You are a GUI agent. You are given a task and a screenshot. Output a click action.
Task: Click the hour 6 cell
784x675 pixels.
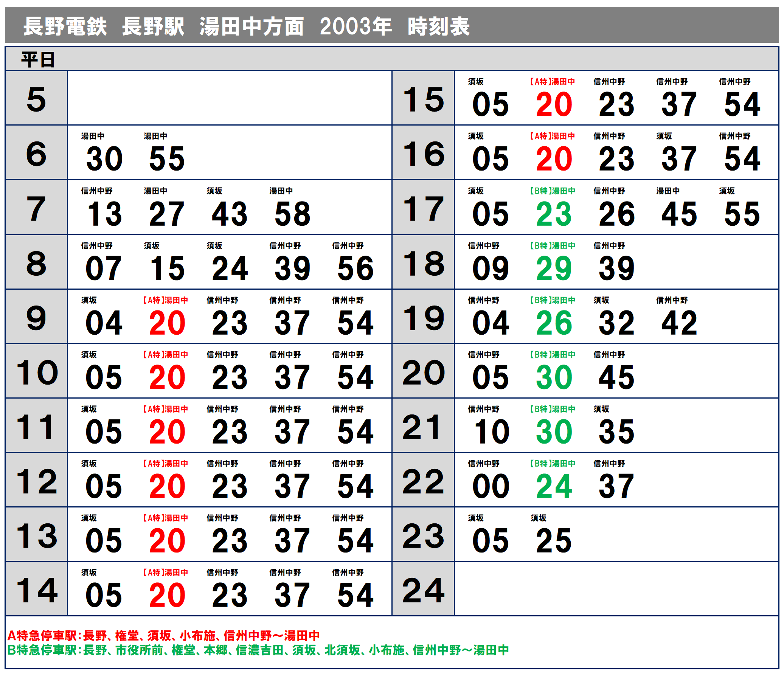36,153
